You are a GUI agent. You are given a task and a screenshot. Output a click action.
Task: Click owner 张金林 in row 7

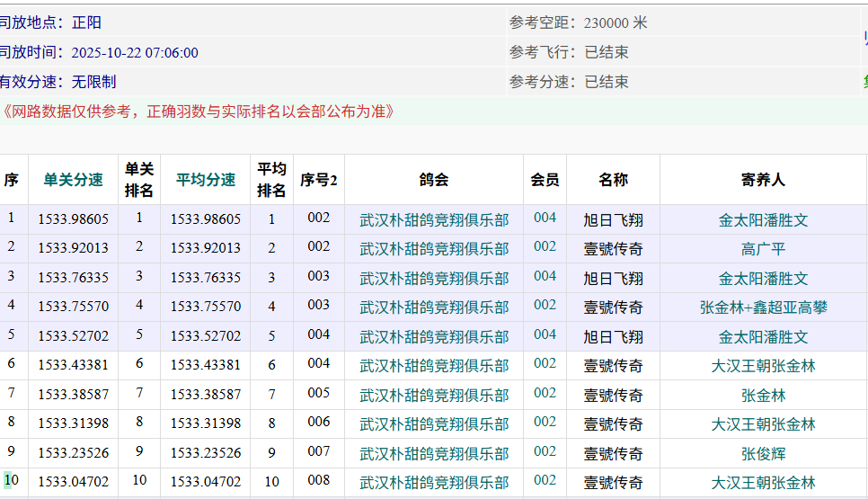tap(763, 396)
